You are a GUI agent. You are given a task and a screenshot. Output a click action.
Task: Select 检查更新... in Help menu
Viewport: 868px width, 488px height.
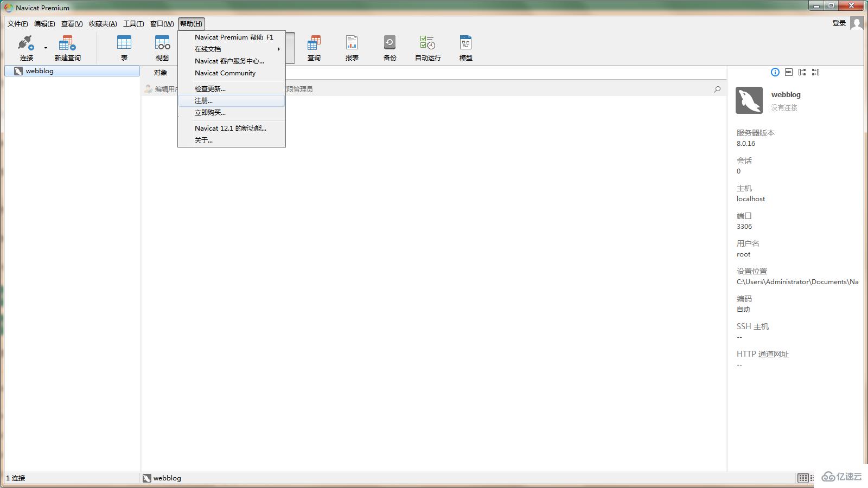pyautogui.click(x=232, y=88)
